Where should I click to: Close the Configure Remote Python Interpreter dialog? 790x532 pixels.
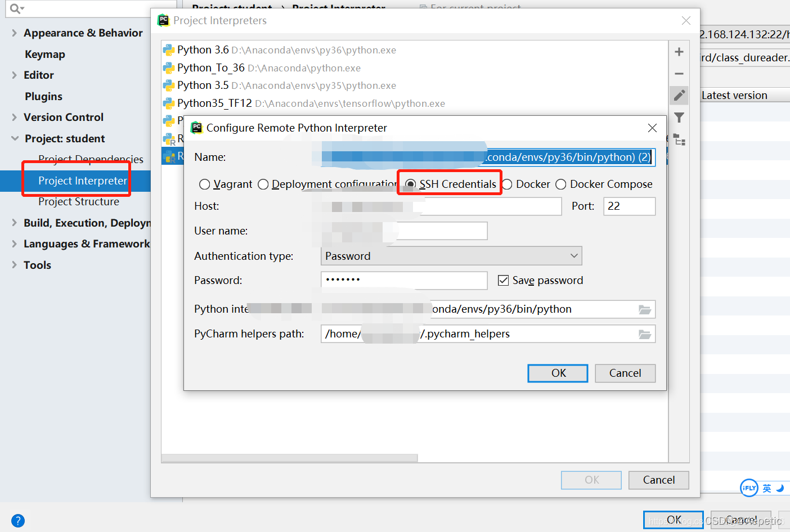point(652,128)
